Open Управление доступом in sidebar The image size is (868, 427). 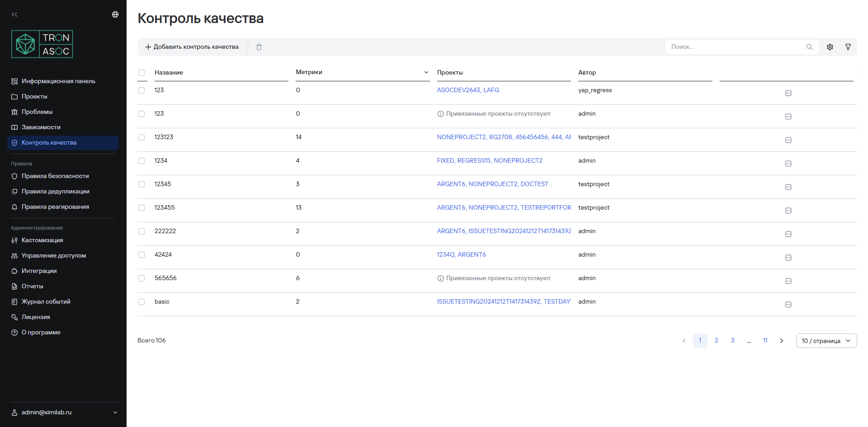[63, 256]
